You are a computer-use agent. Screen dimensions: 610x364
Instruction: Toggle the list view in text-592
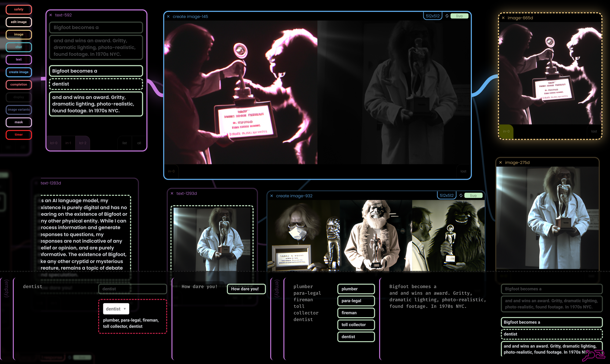[124, 143]
